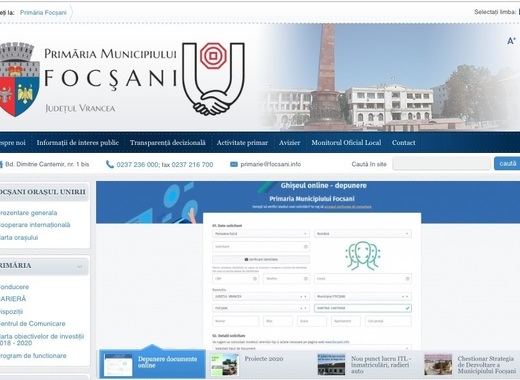Open Prezentare generala sidebar link
Viewport: 520px width, 380px height.
[x=28, y=213]
